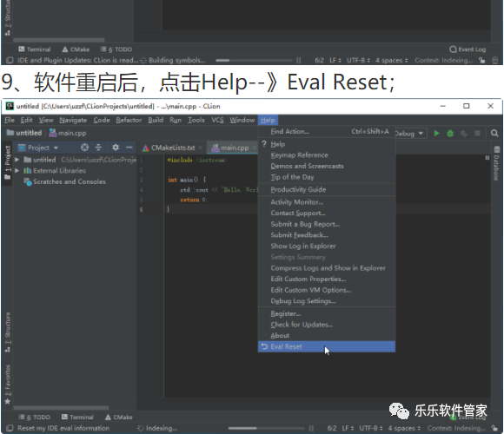The width and height of the screenshot is (504, 434).
Task: Click the Stop square icon
Action: pos(477,133)
